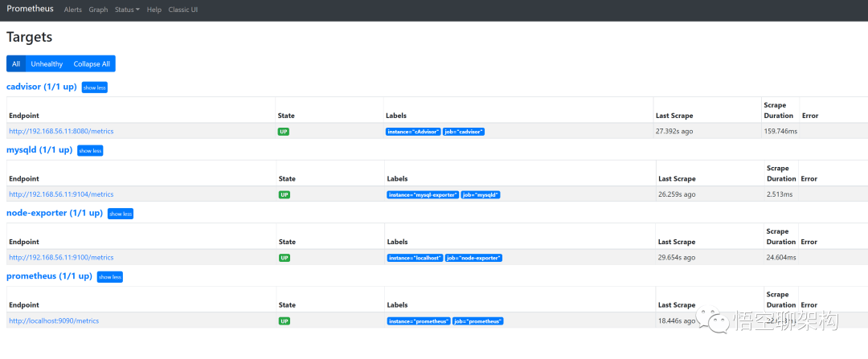Open endpoint http://192.168.56.11:8080/metrics

tap(61, 131)
